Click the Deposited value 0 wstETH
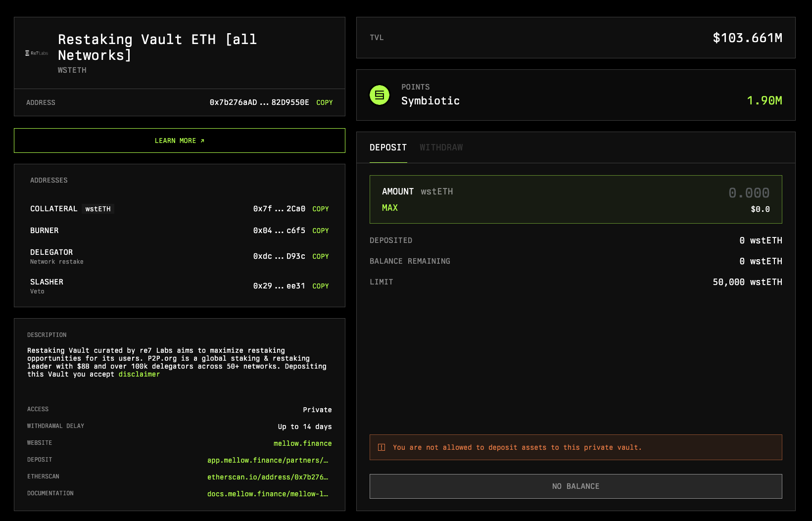The image size is (812, 521). 761,240
